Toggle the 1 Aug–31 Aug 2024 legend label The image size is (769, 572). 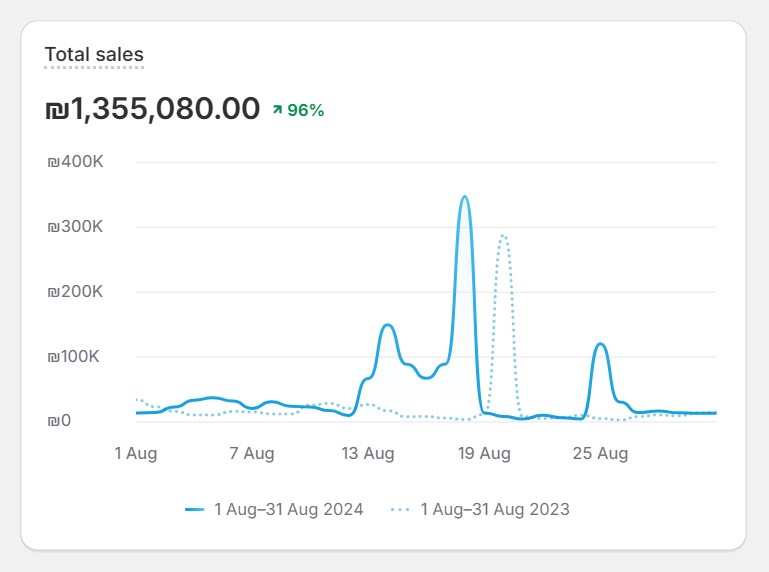pos(288,509)
